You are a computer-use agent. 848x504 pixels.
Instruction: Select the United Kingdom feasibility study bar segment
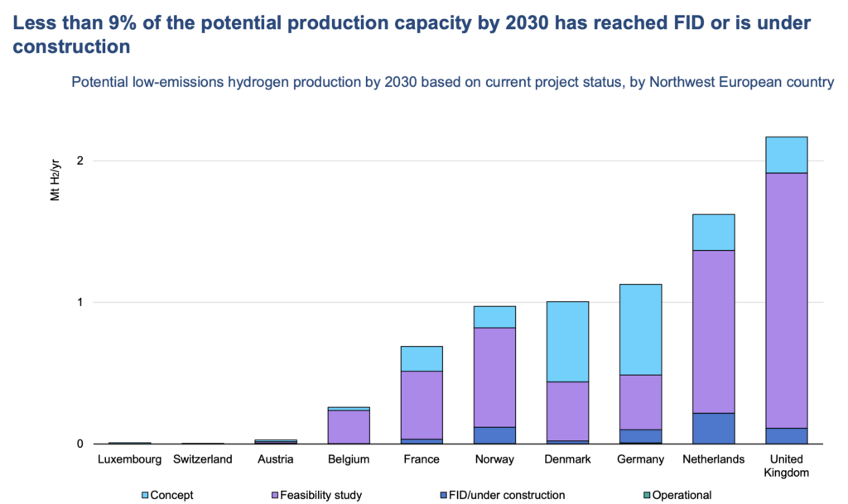[x=787, y=300]
